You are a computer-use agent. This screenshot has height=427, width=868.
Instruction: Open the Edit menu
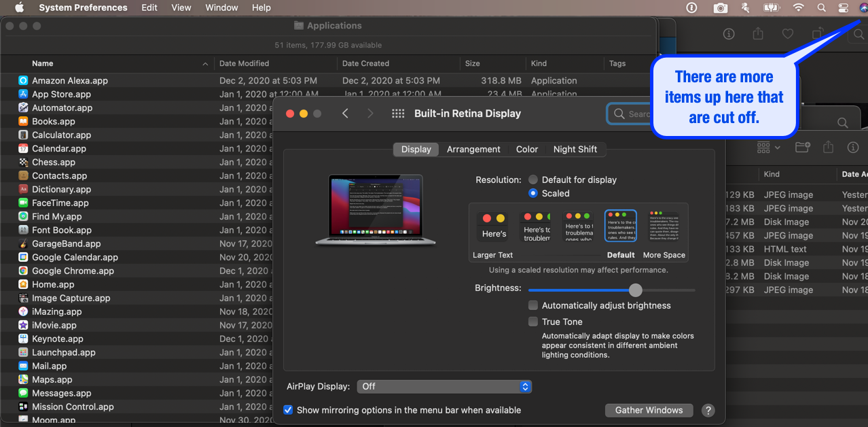pyautogui.click(x=149, y=7)
